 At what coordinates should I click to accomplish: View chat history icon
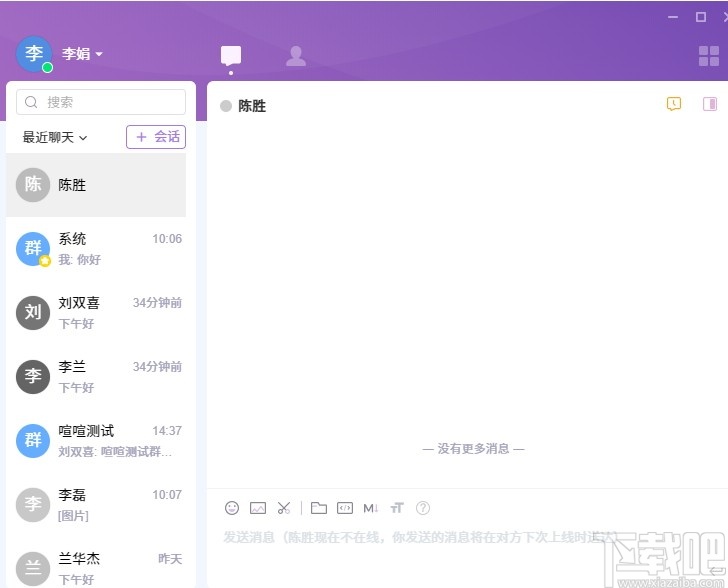[674, 104]
